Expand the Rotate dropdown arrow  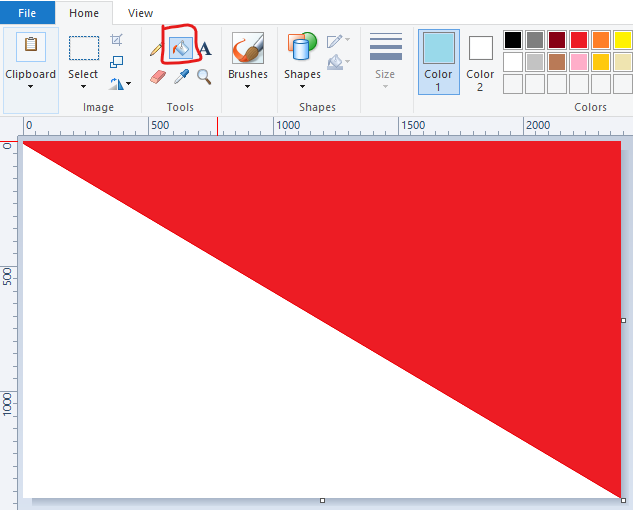[129, 84]
